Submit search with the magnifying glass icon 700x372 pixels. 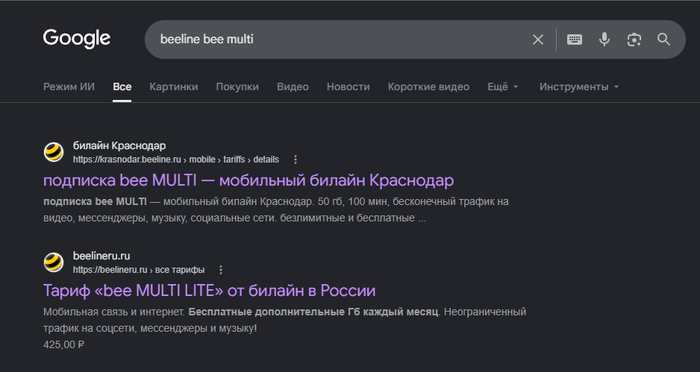[664, 39]
